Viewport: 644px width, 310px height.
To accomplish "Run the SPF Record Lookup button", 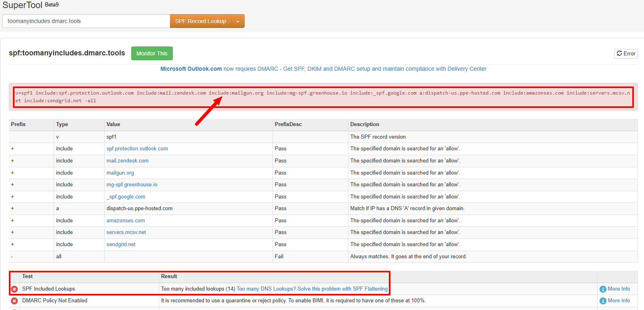I will pyautogui.click(x=201, y=21).
